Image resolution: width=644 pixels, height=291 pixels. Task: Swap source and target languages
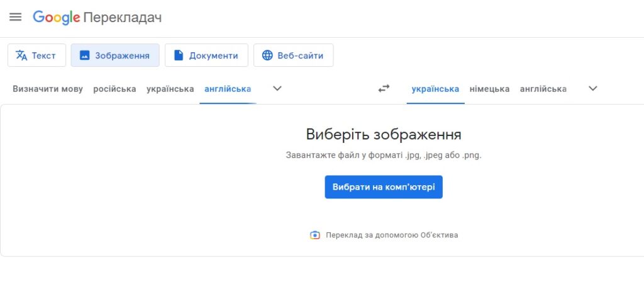384,89
